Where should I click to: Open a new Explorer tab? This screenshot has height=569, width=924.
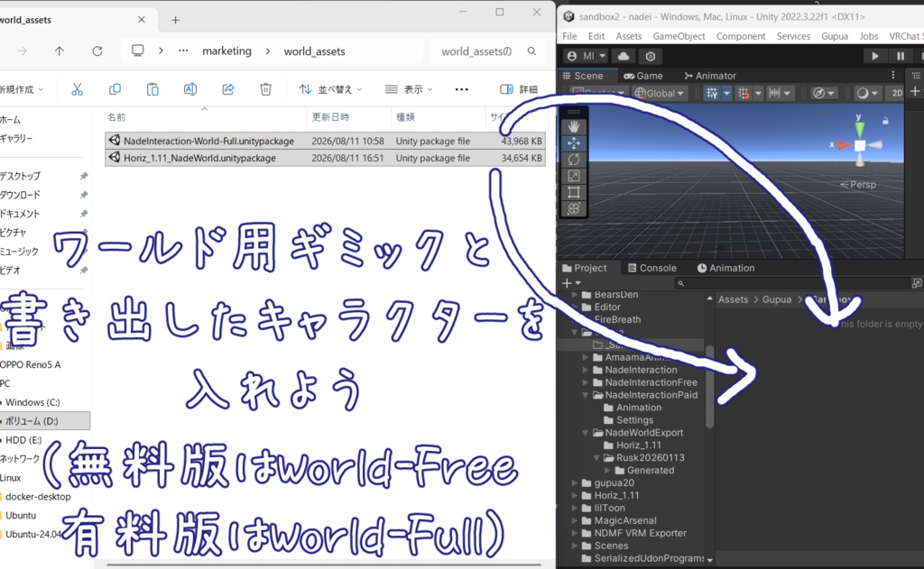[x=176, y=20]
